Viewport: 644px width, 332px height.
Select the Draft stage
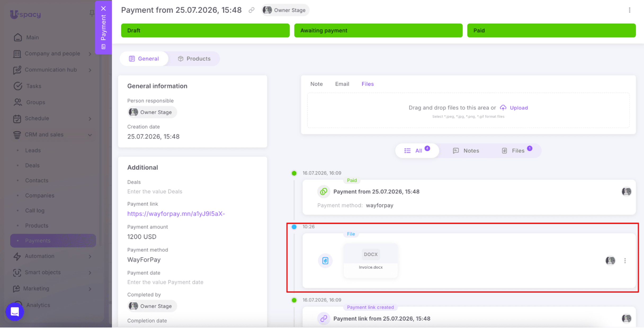click(205, 30)
